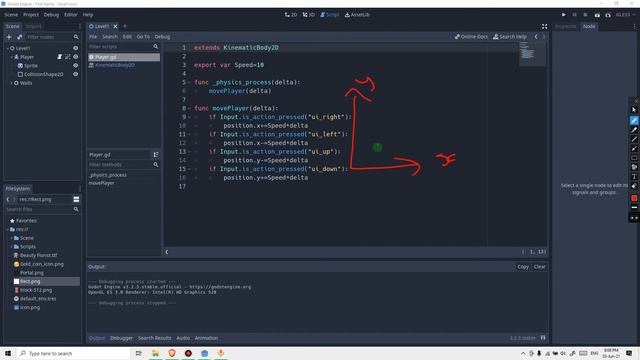
Task: Open the script editor Go To menu
Action: click(x=143, y=37)
